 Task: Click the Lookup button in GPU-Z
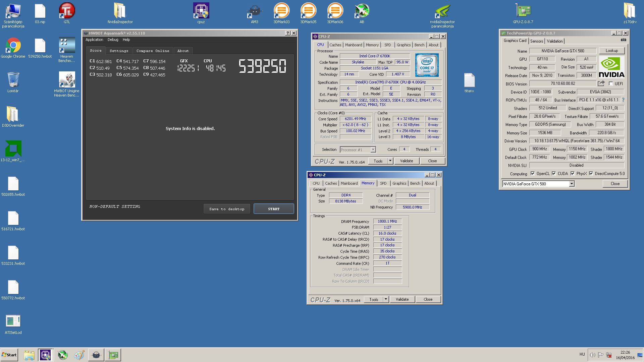pos(612,51)
